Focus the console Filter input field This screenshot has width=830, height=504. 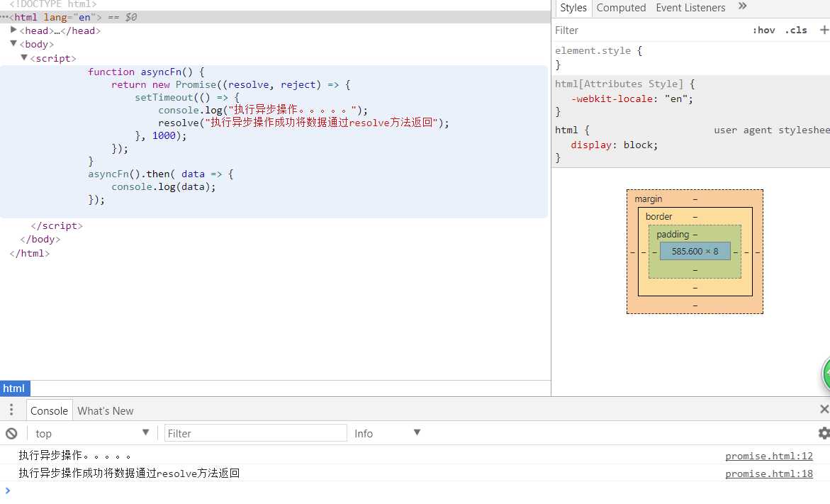click(256, 433)
